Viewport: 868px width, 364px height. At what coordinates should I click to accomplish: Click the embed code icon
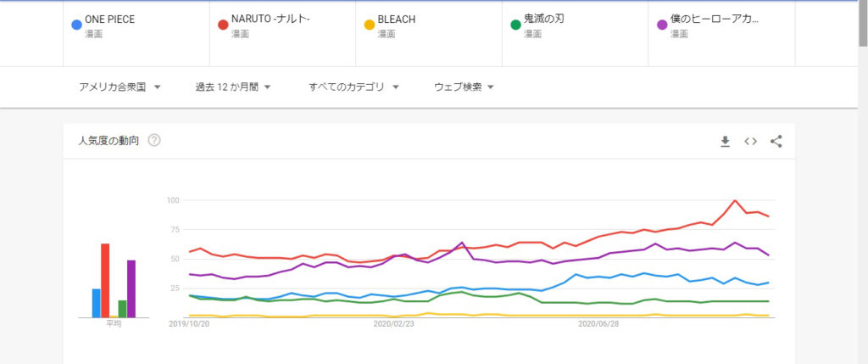750,142
